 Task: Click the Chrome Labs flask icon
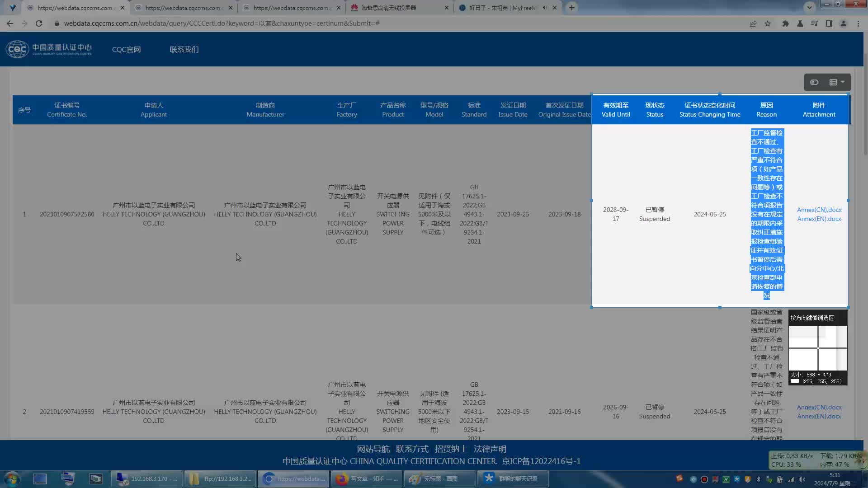pyautogui.click(x=800, y=23)
